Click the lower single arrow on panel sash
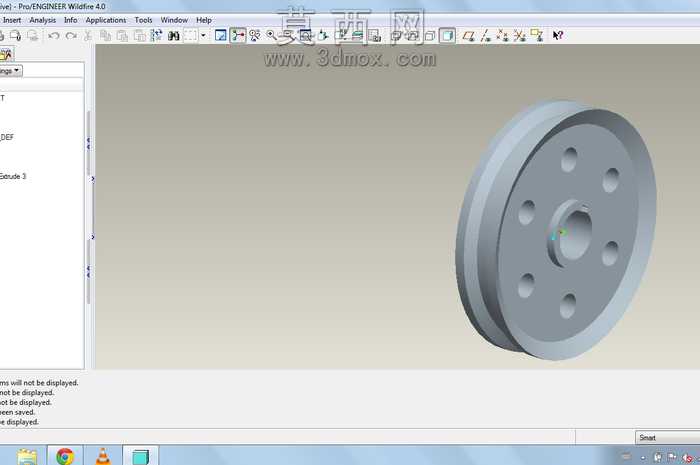This screenshot has height=465, width=700. (92, 237)
